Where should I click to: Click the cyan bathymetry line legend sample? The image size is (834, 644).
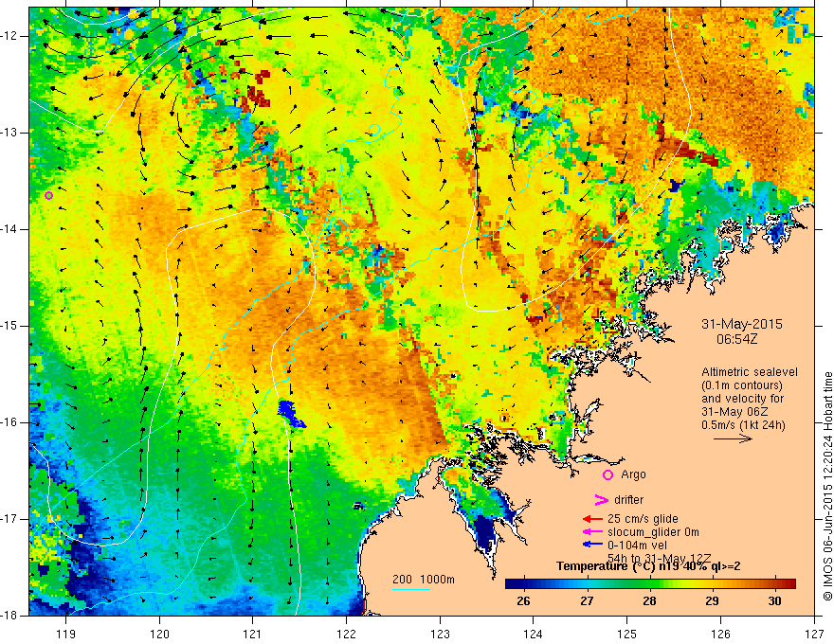pos(410,589)
